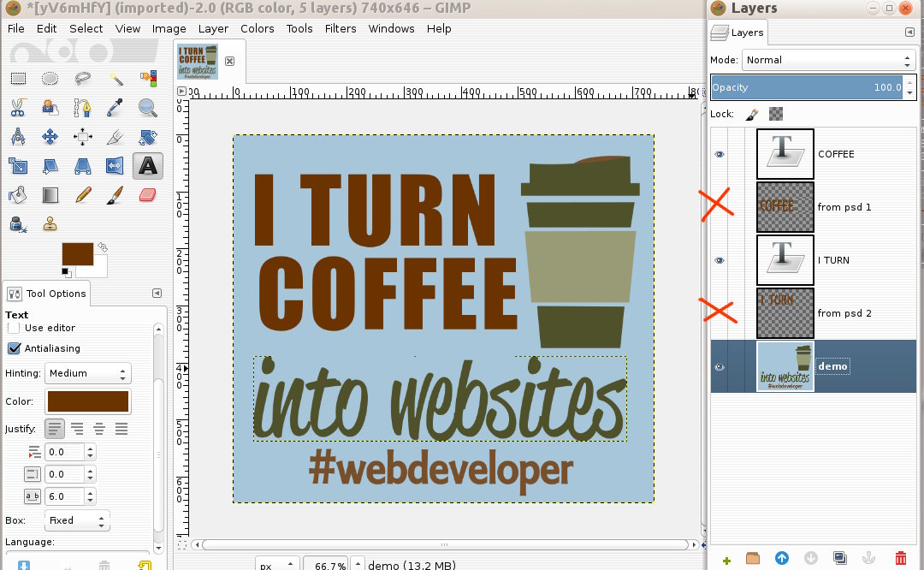The height and width of the screenshot is (570, 924).
Task: Select the Color Picker eyedropper tool
Action: pos(115,107)
